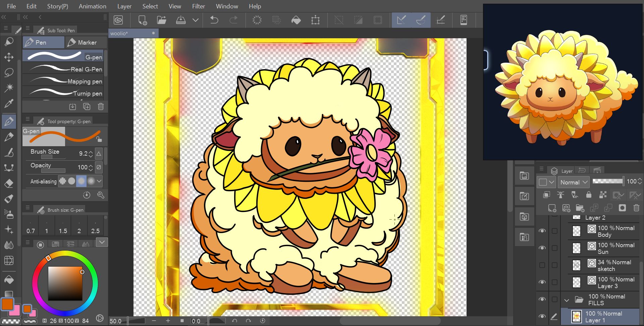Select the Lasso selection tool

9,72
